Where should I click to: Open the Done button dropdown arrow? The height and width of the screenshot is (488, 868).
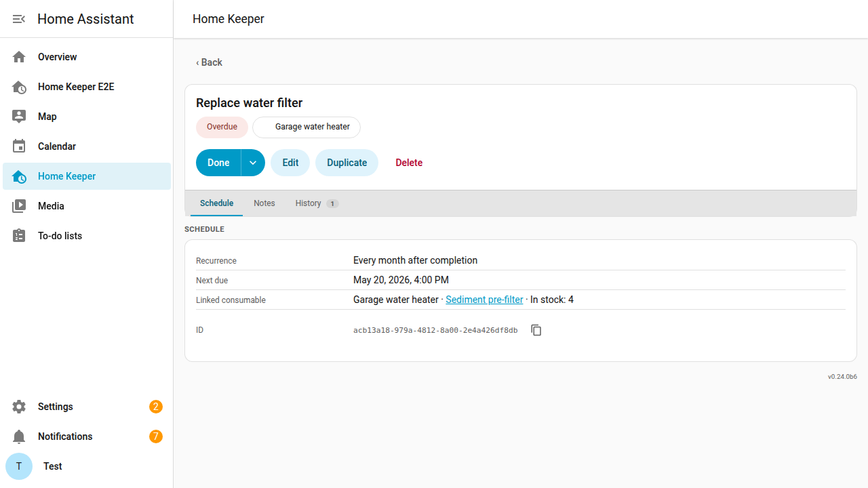point(253,163)
